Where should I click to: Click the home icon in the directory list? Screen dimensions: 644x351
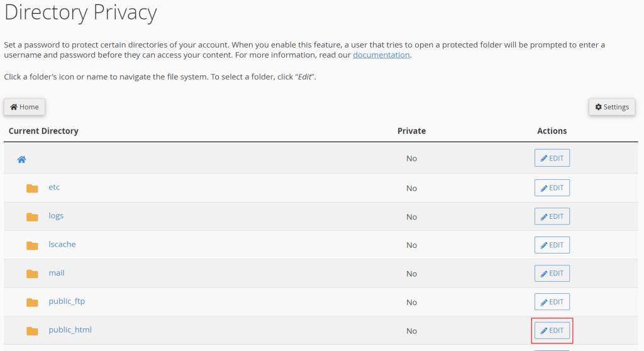click(x=21, y=160)
